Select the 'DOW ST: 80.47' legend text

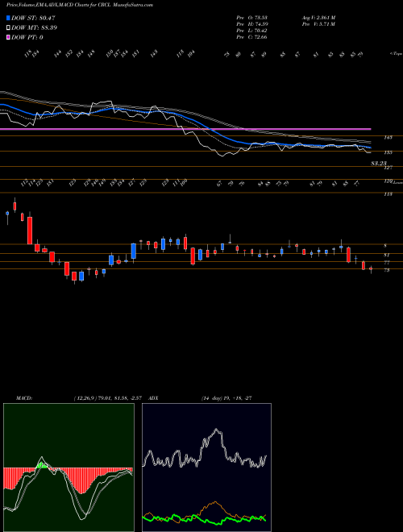pos(34,18)
